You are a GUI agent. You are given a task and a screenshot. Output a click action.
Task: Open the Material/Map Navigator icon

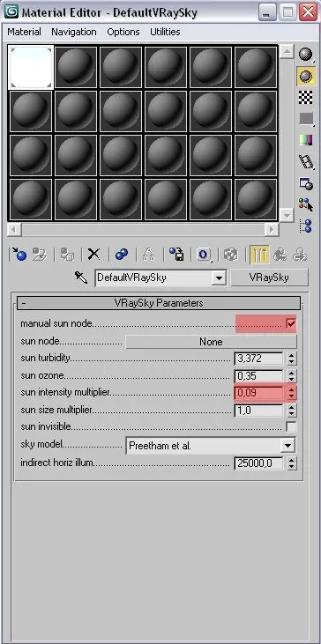(306, 226)
